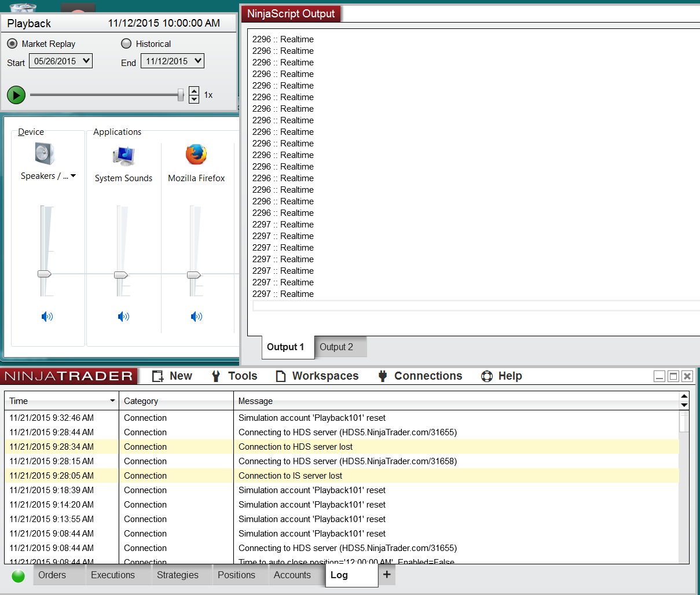Viewport: 700px width, 595px height.
Task: Mute Mozilla Firefox audio
Action: [196, 316]
